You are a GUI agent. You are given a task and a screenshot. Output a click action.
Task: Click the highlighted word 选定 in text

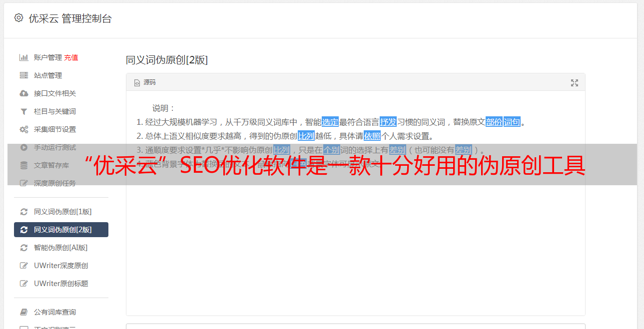click(x=330, y=122)
